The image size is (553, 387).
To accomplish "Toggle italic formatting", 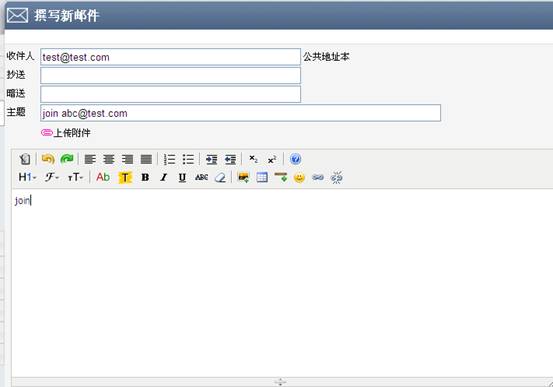I will pyautogui.click(x=163, y=177).
